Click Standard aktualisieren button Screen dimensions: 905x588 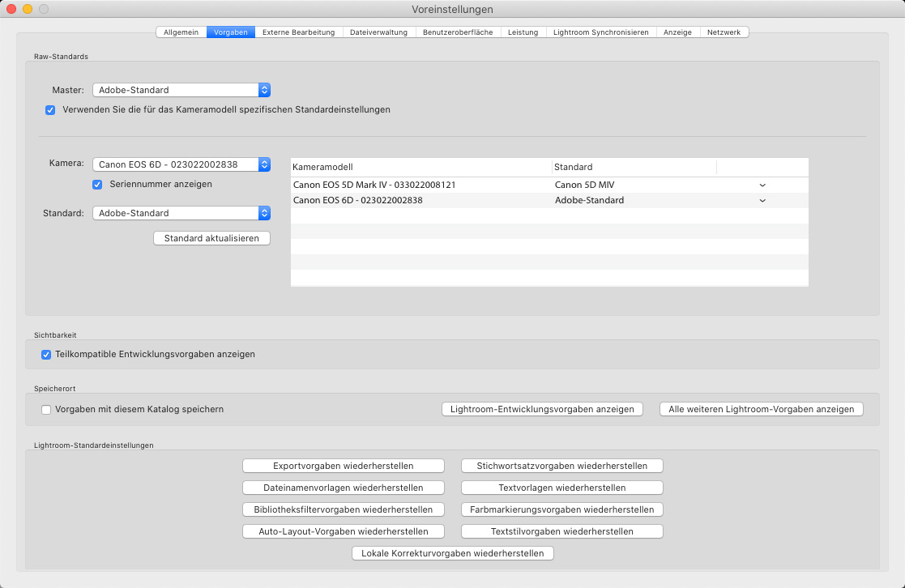(x=211, y=238)
